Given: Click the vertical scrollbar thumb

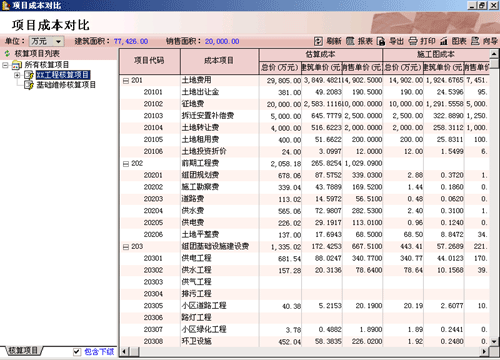Looking at the screenshot, I should click(494, 64).
